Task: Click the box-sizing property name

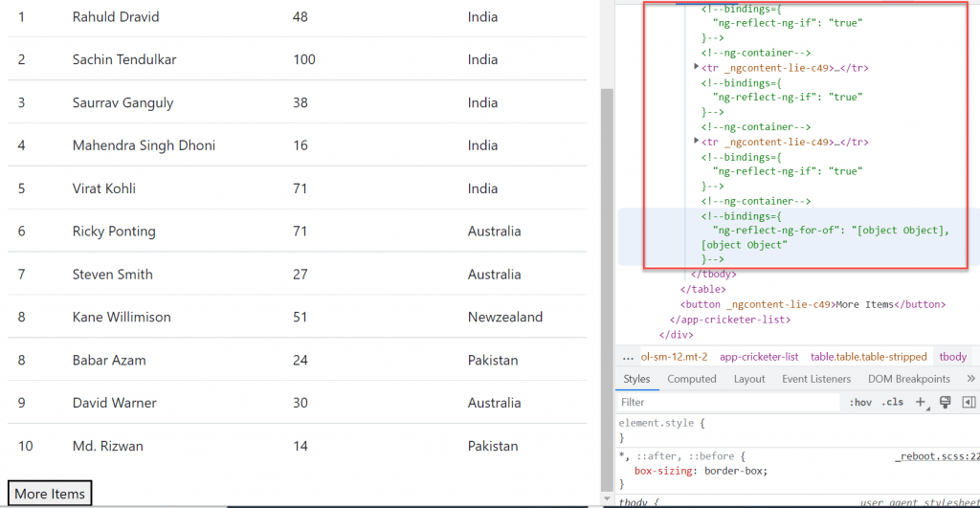Action: [x=663, y=471]
